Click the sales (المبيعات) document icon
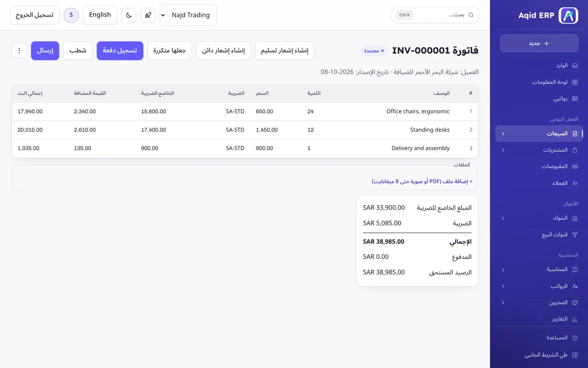Screen dimensions: 588x368 click(x=575, y=134)
